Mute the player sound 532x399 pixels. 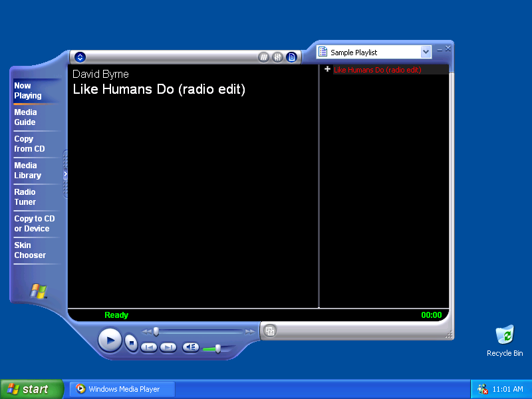coord(191,347)
